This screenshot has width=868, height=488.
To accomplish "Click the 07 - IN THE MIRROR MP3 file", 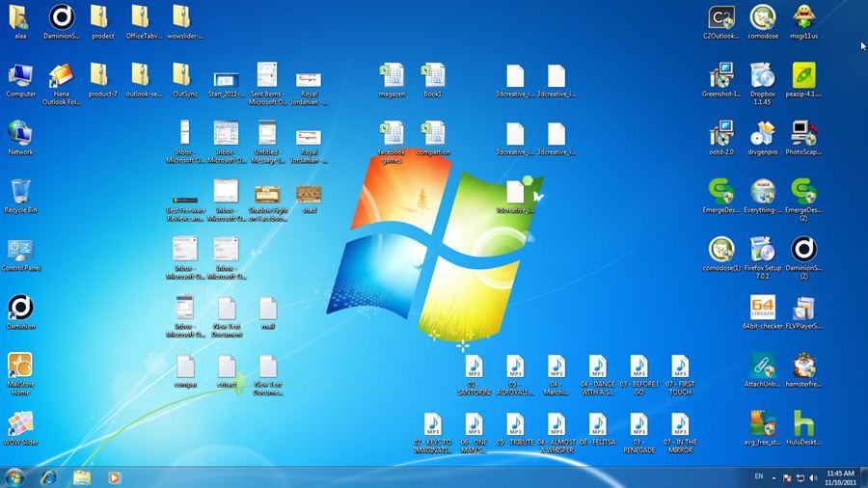I will coord(680,424).
